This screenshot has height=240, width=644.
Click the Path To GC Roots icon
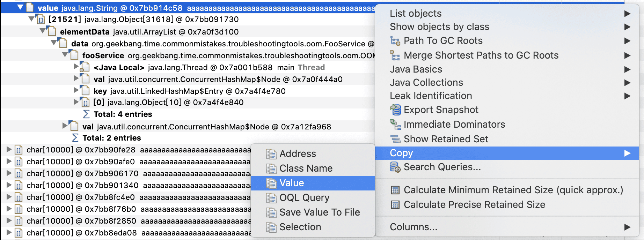coord(395,41)
